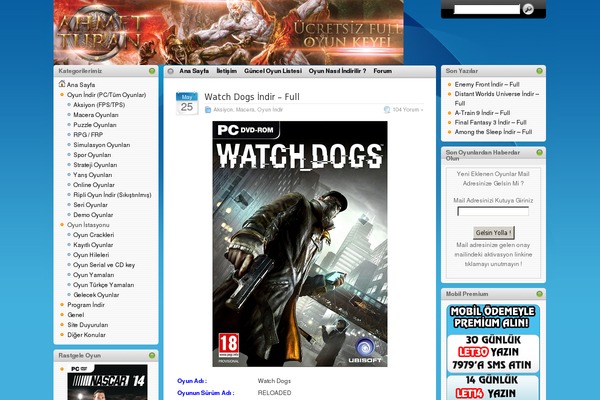Image resolution: width=600 pixels, height=400 pixels.
Task: Click the round icon left of navigation menu
Action: pos(171,71)
